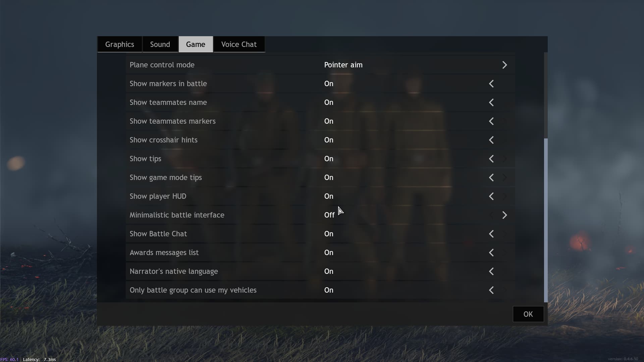
Task: Click left arrow beside Show teammates name
Action: pyautogui.click(x=491, y=103)
